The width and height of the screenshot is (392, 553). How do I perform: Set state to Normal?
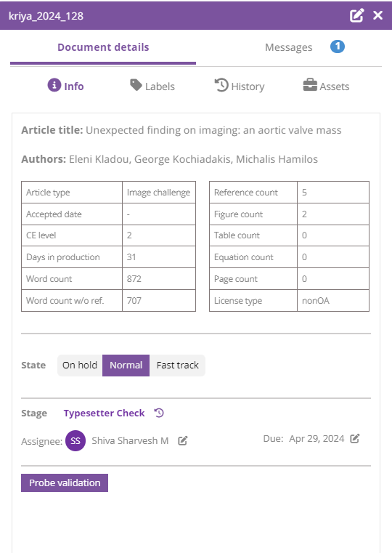126,366
